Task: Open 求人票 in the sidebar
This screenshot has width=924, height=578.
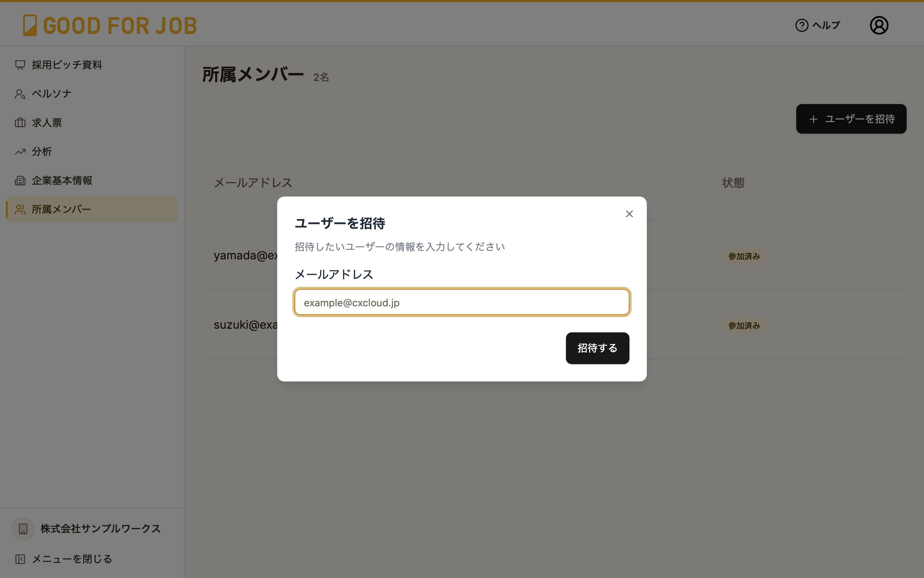Action: click(x=92, y=123)
